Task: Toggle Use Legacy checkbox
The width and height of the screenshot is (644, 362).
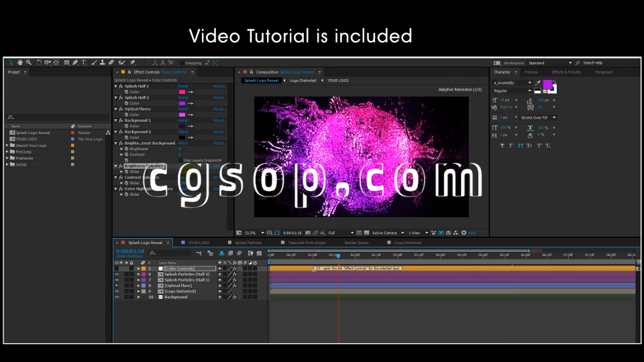Action: (x=180, y=160)
